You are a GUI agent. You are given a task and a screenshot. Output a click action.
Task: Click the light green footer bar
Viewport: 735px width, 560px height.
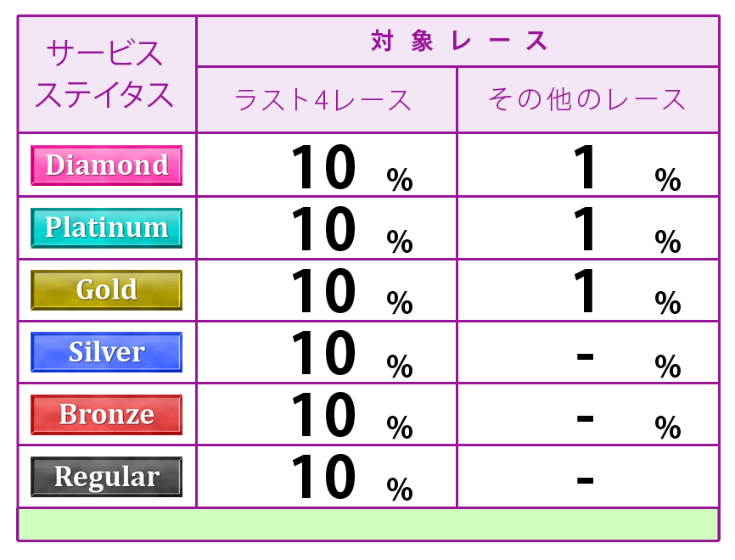pos(368,524)
